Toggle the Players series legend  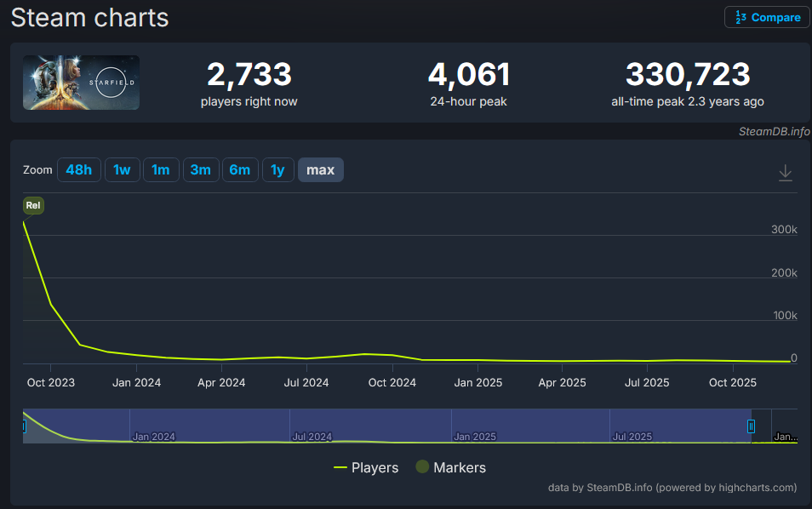pos(366,467)
